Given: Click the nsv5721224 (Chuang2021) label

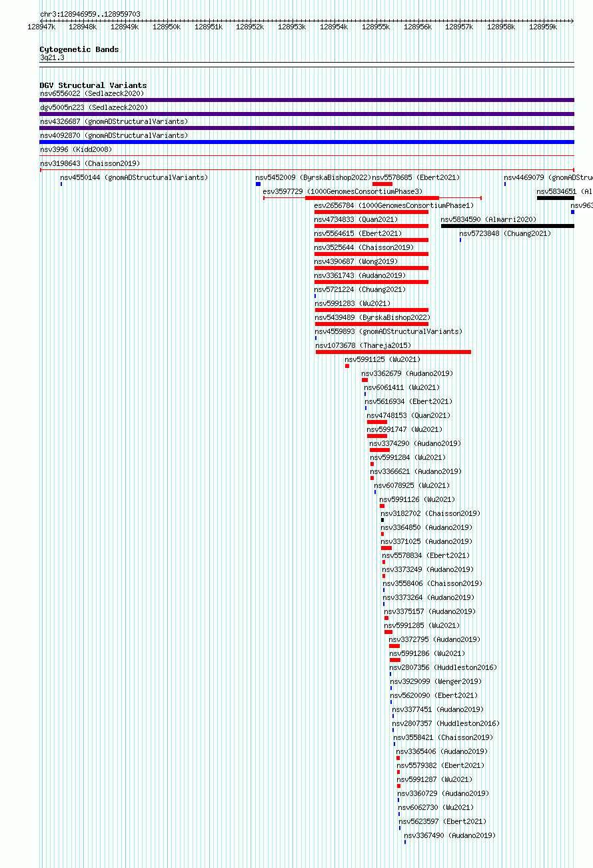Looking at the screenshot, I should point(360,289).
